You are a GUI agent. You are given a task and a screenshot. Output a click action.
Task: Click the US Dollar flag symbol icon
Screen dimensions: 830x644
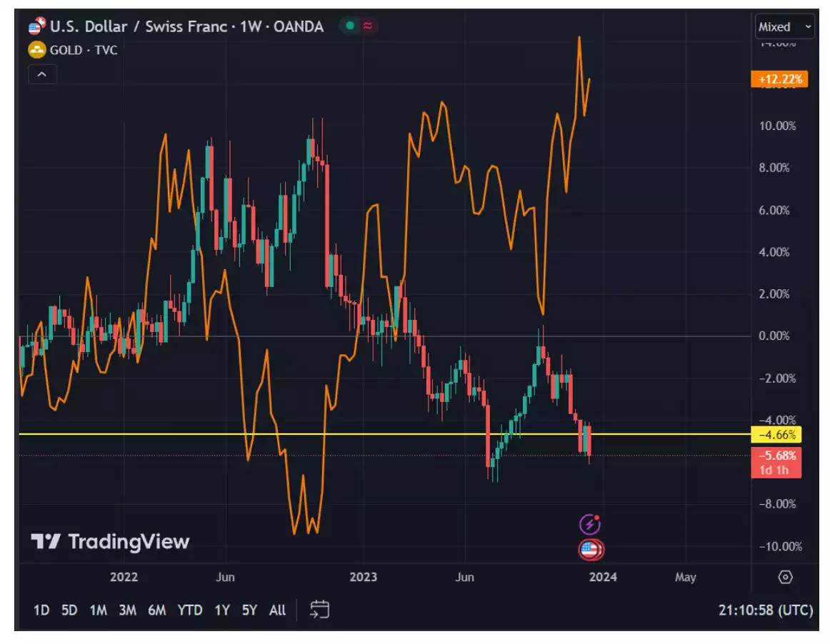pos(34,26)
